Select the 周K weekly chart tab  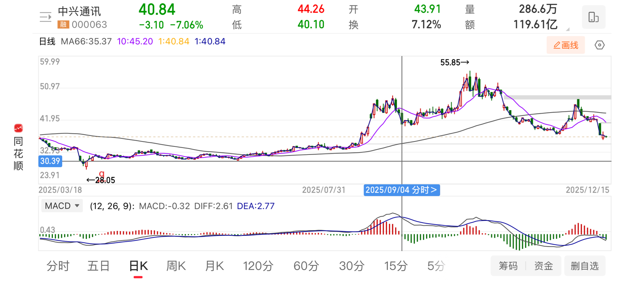176,266
